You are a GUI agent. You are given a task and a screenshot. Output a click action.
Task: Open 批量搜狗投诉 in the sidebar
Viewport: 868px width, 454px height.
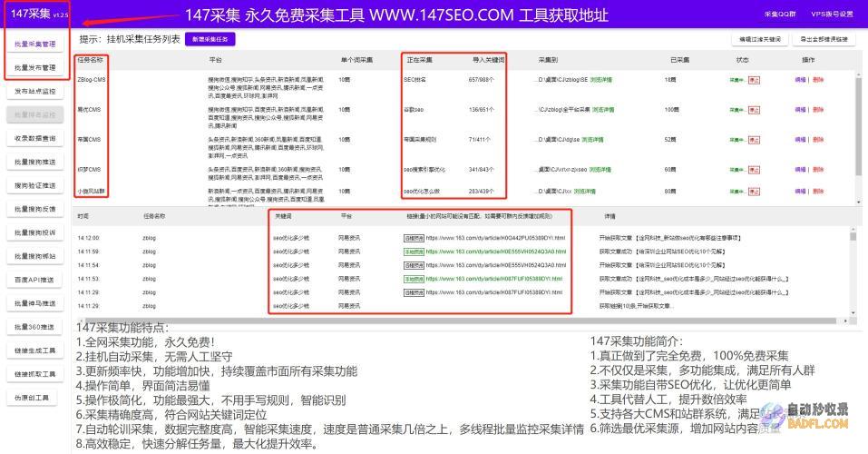coord(34,232)
